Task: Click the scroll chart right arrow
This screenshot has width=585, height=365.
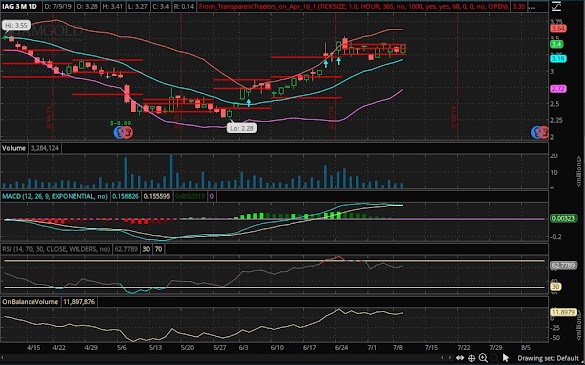Action: [x=450, y=358]
